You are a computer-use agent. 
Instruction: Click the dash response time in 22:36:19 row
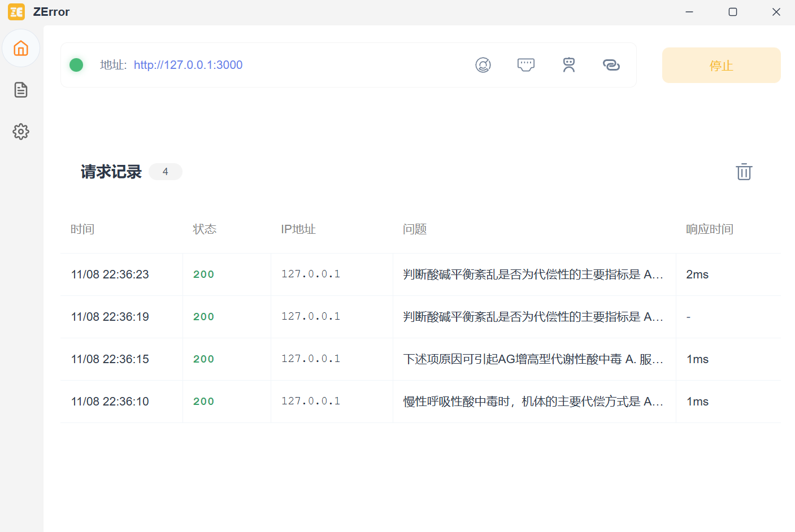688,317
